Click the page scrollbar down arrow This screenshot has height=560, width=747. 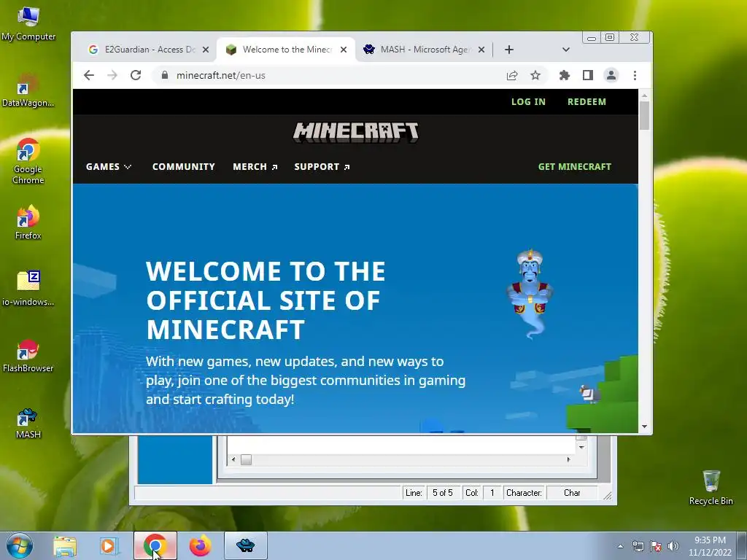coord(645,427)
